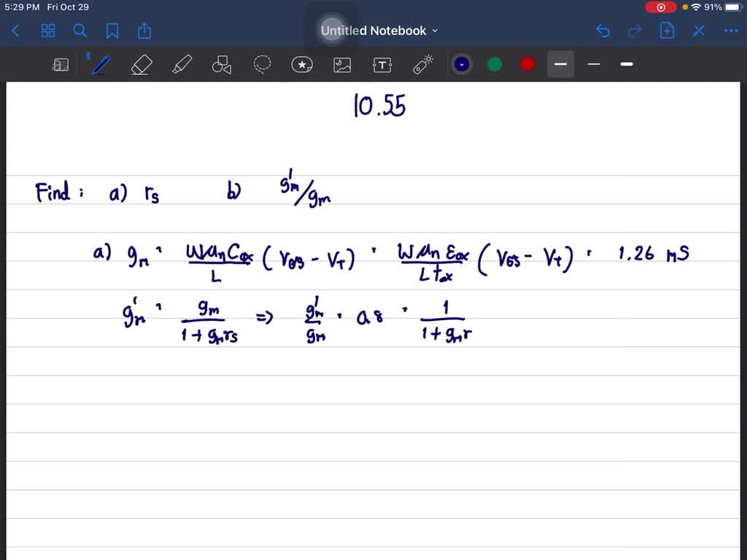Viewport: 747px width, 560px height.
Task: Open the Share menu
Action: (144, 31)
